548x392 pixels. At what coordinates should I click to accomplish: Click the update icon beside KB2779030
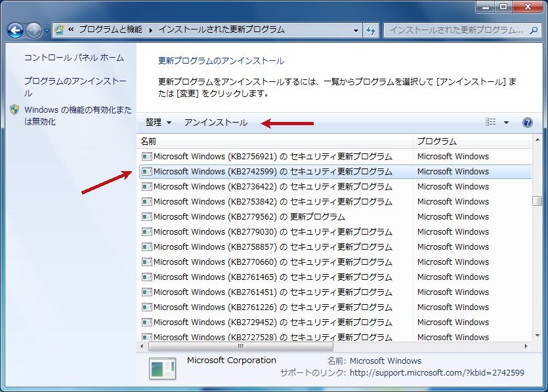pos(147,232)
